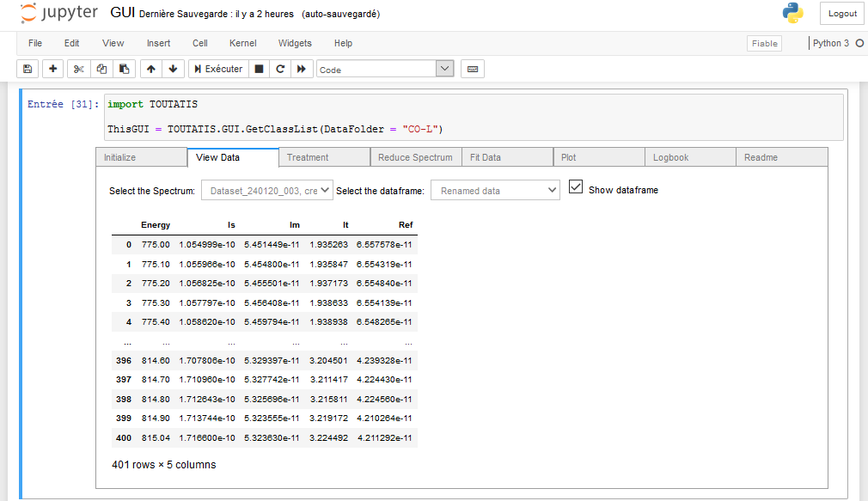Open the Help menu

(x=343, y=43)
